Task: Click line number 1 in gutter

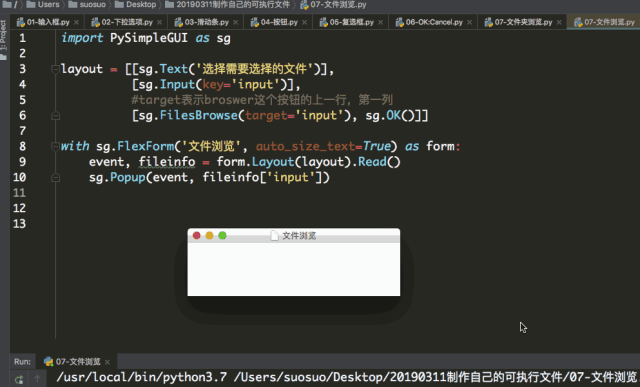Action: (22, 38)
